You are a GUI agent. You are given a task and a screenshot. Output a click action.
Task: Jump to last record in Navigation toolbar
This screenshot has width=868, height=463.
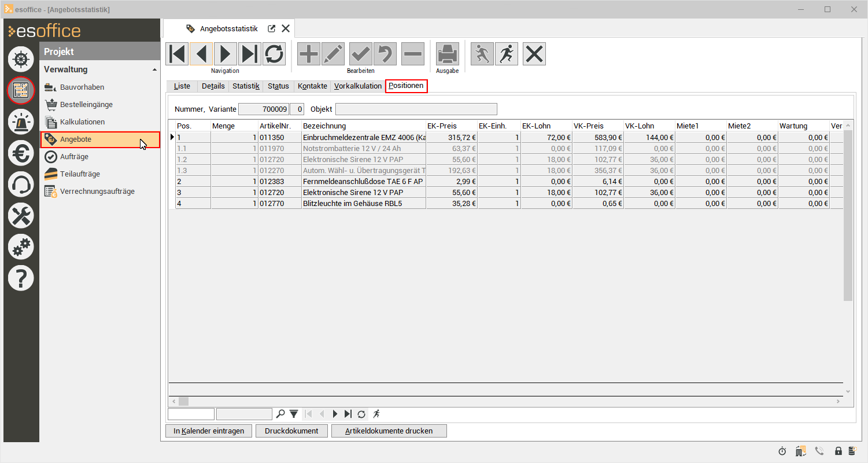pyautogui.click(x=250, y=54)
